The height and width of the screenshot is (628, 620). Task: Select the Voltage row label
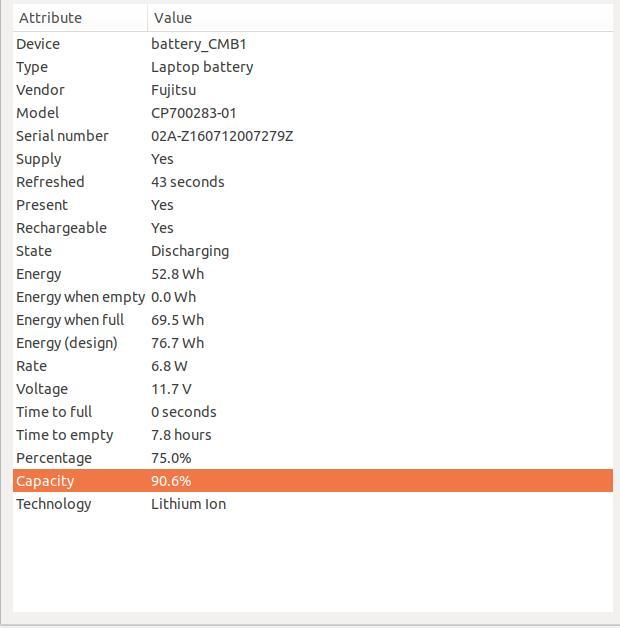(x=42, y=389)
